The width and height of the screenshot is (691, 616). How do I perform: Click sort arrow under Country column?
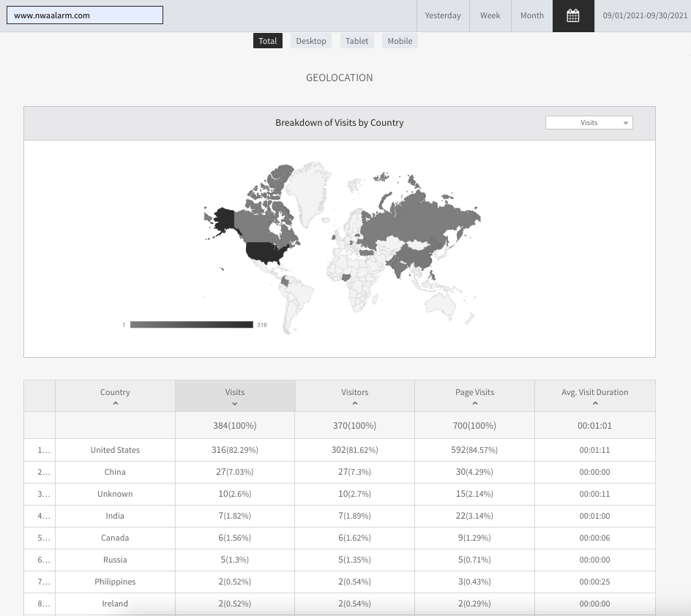[x=115, y=404]
